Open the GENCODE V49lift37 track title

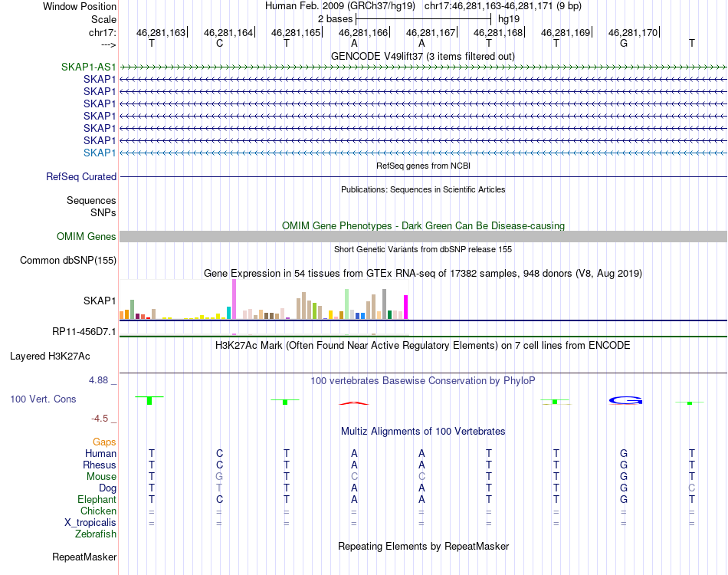pos(422,56)
